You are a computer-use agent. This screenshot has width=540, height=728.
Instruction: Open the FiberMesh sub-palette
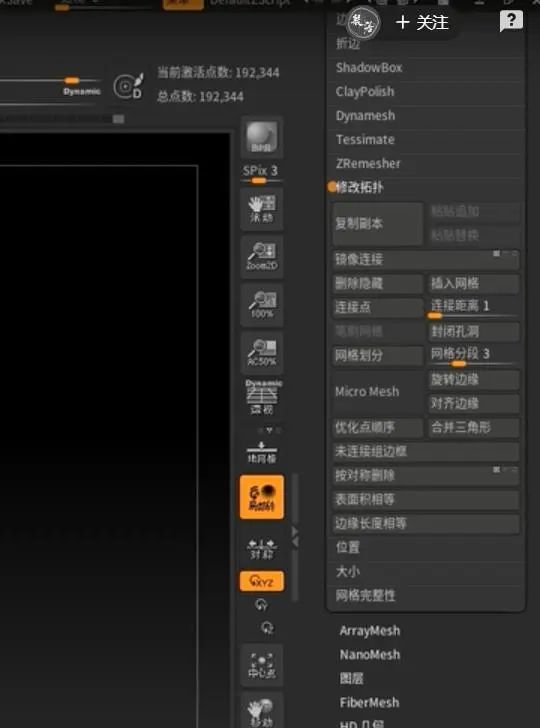(x=370, y=703)
